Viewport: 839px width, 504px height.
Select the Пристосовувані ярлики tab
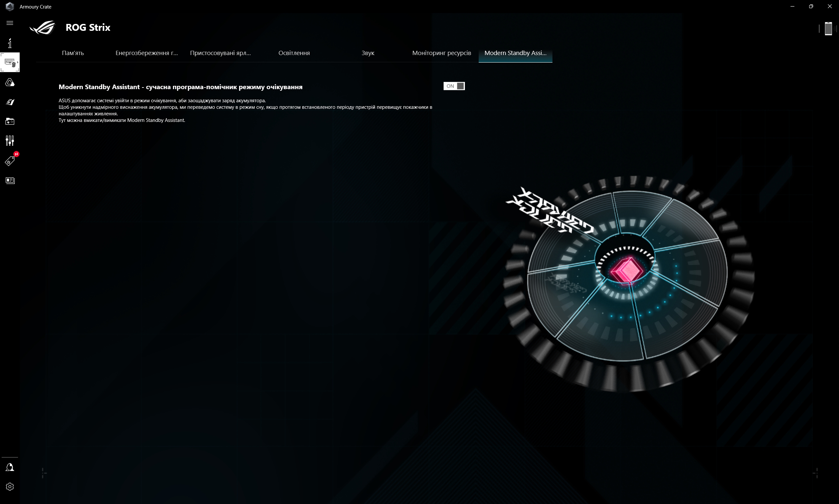click(x=220, y=53)
